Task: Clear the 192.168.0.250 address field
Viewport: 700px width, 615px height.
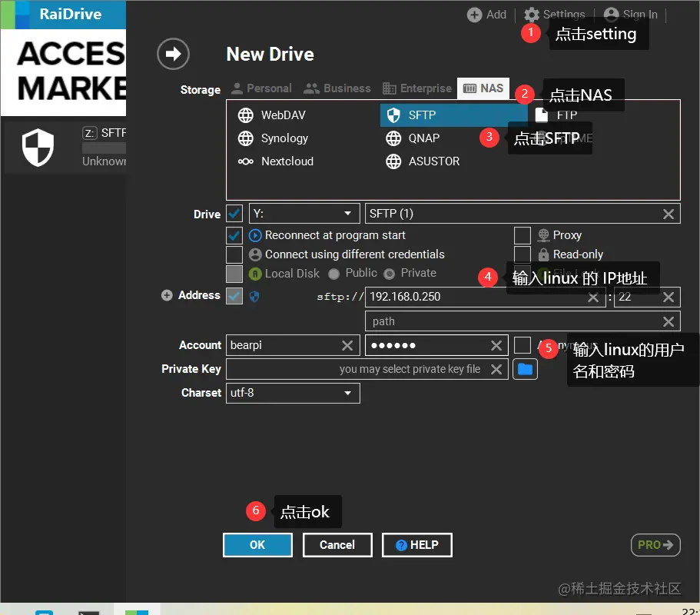Action: coord(593,298)
